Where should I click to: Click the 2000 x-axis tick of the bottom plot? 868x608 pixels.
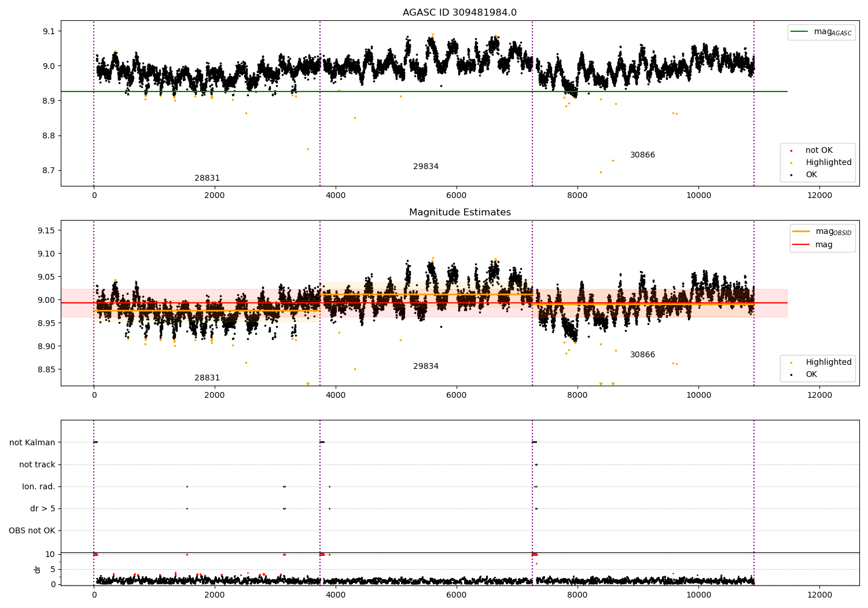click(215, 595)
